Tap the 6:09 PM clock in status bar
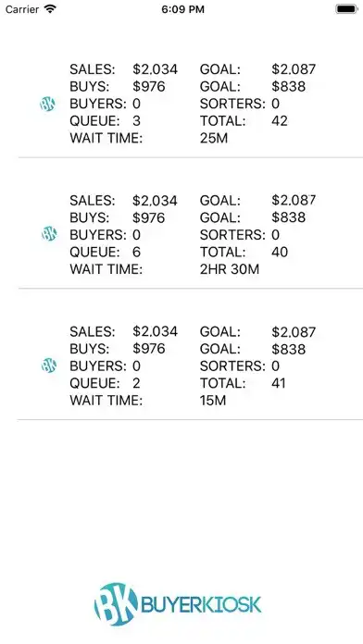This screenshot has width=363, height=644. [x=182, y=9]
